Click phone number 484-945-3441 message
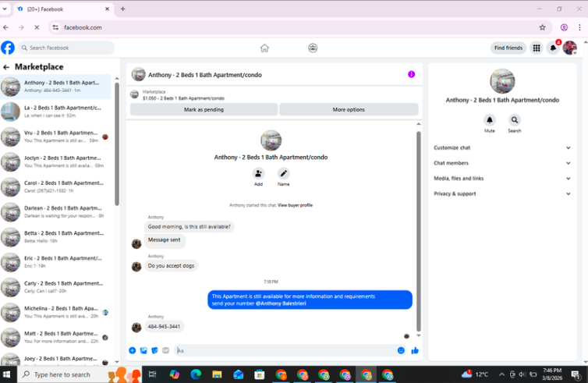Screen dimensions: 588x383 [164, 327]
